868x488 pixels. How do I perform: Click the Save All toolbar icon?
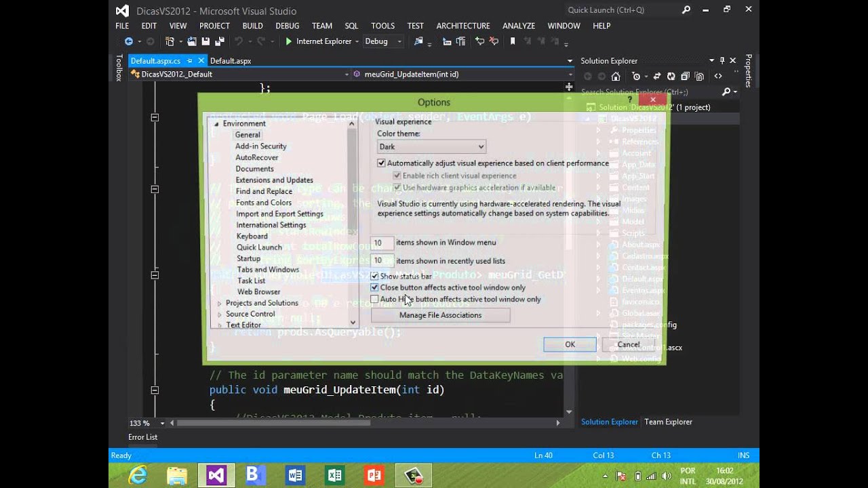218,41
